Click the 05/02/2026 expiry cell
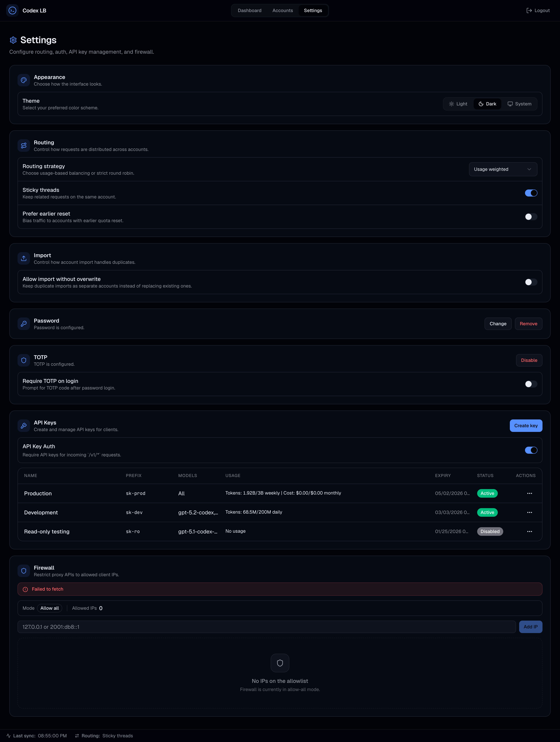 coord(452,493)
